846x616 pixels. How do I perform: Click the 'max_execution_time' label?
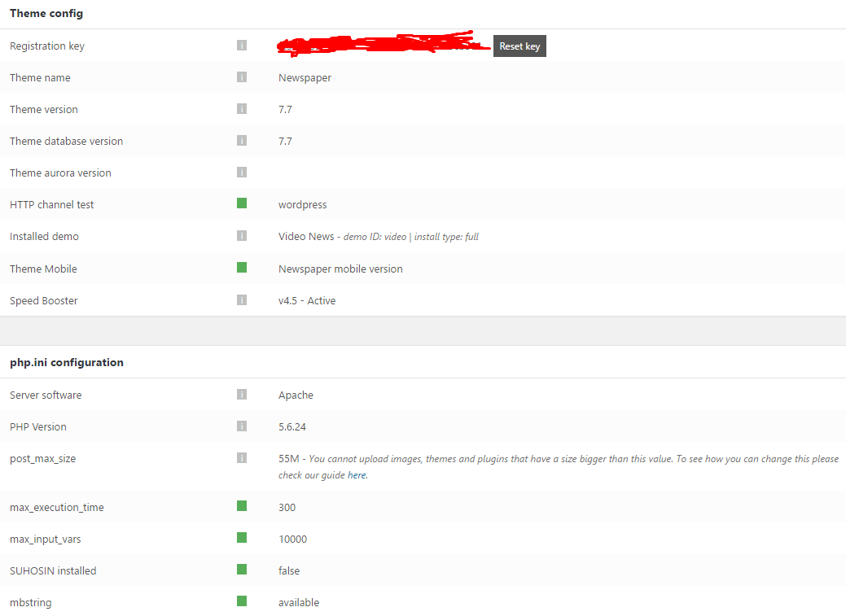pyautogui.click(x=57, y=508)
